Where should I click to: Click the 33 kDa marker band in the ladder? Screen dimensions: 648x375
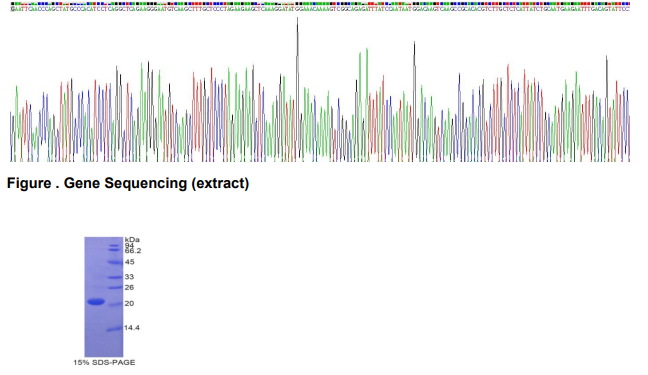(x=115, y=277)
